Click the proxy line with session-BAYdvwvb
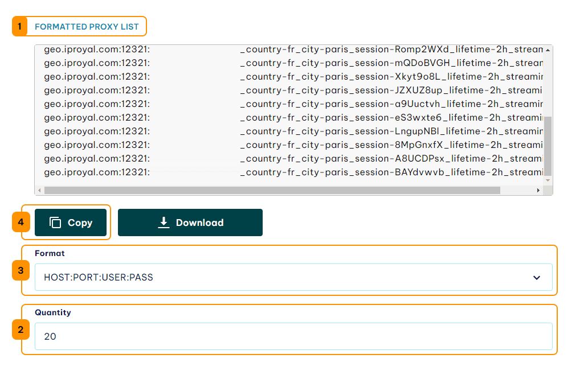Image resolution: width=588 pixels, height=375 pixels. point(293,172)
